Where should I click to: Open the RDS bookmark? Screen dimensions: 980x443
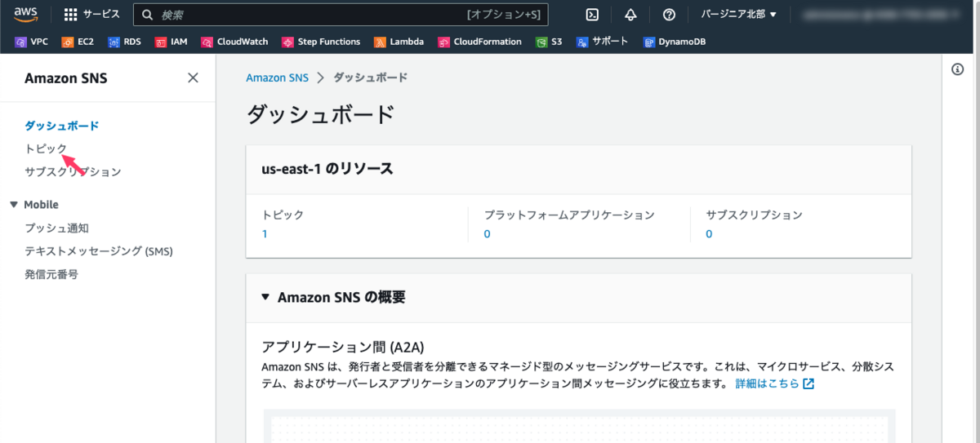pos(124,42)
